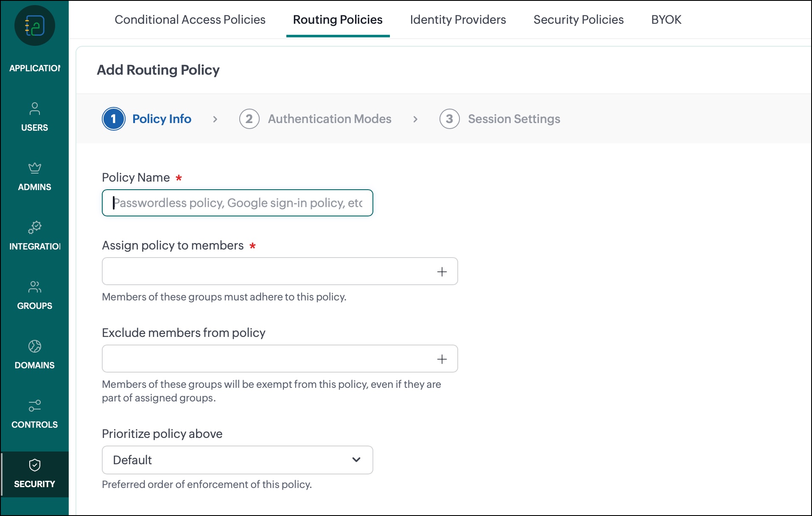812x516 pixels.
Task: Open the DOMAINS sidebar label
Action: [x=34, y=365]
